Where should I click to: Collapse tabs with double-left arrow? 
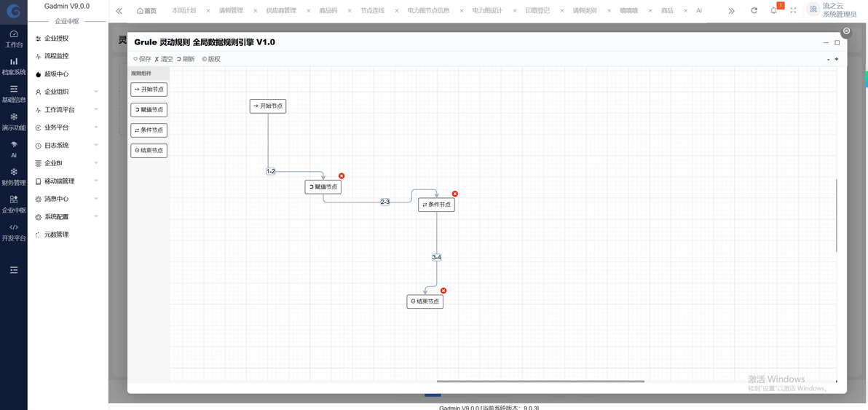click(x=119, y=10)
